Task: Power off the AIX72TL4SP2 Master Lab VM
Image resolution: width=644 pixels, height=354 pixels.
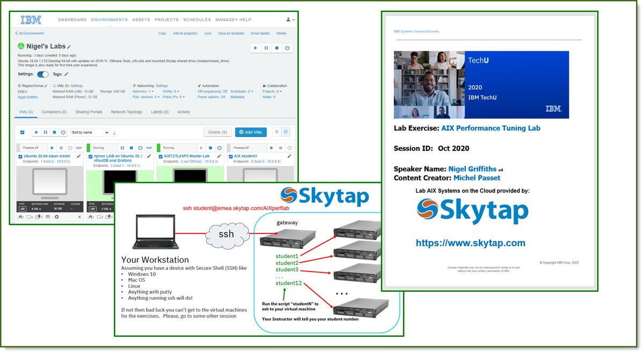Action: 219,147
